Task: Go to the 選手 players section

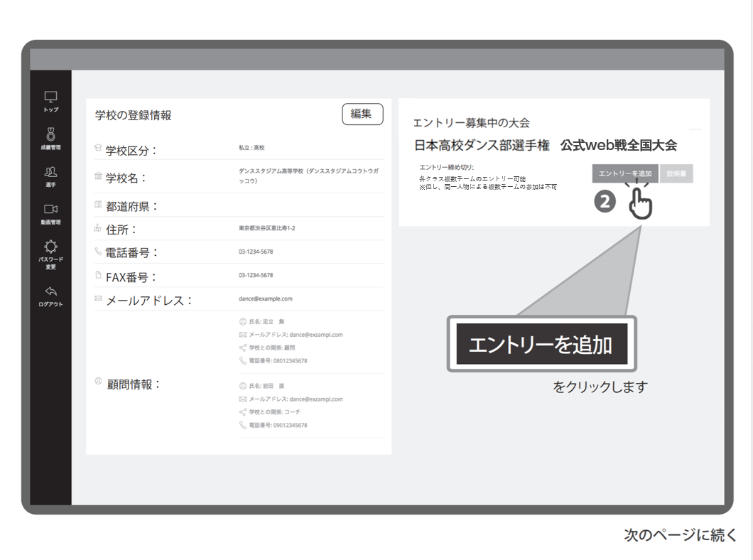Action: pyautogui.click(x=50, y=176)
